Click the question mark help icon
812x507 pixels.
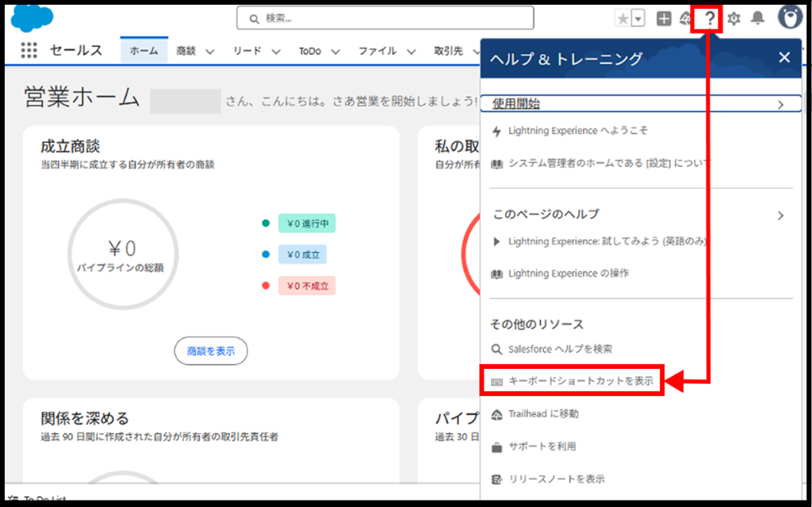710,18
